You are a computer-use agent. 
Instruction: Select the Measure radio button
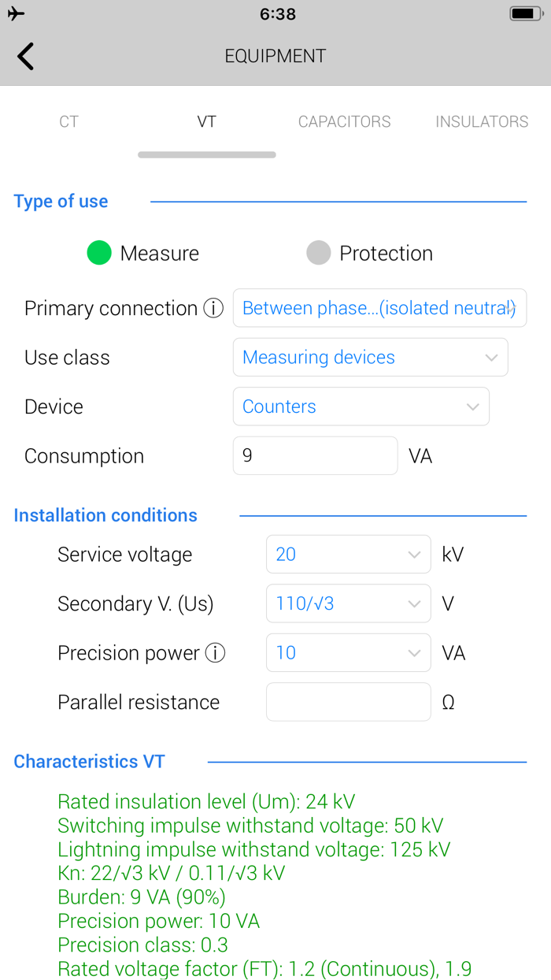[x=98, y=253]
